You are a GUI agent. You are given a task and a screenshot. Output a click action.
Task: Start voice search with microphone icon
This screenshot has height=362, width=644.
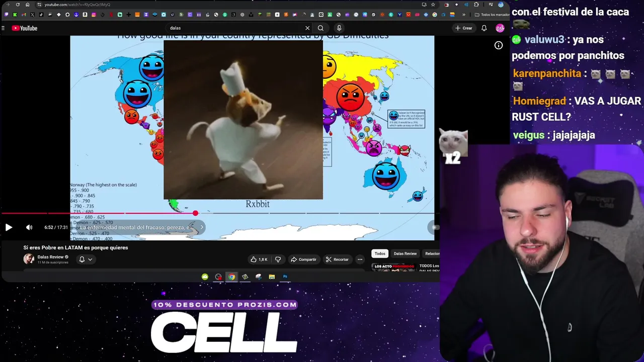pos(339,28)
